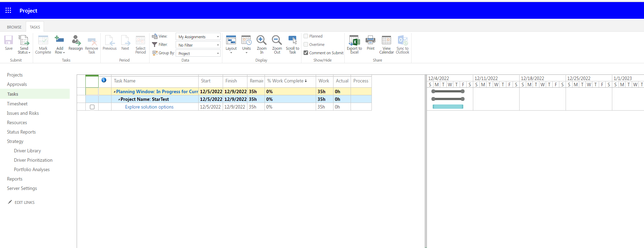Click the Process column header

tap(361, 81)
